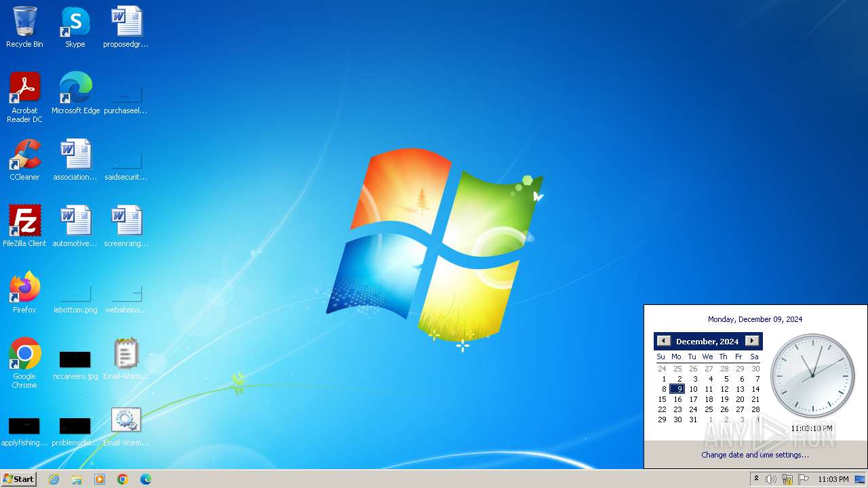Click the Start button
This screenshot has height=488, width=868.
point(19,479)
